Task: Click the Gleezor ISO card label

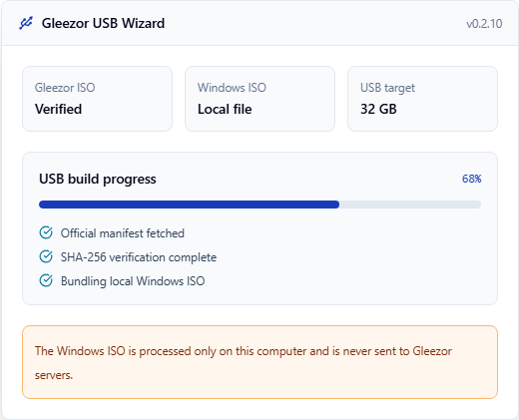Action: click(65, 88)
